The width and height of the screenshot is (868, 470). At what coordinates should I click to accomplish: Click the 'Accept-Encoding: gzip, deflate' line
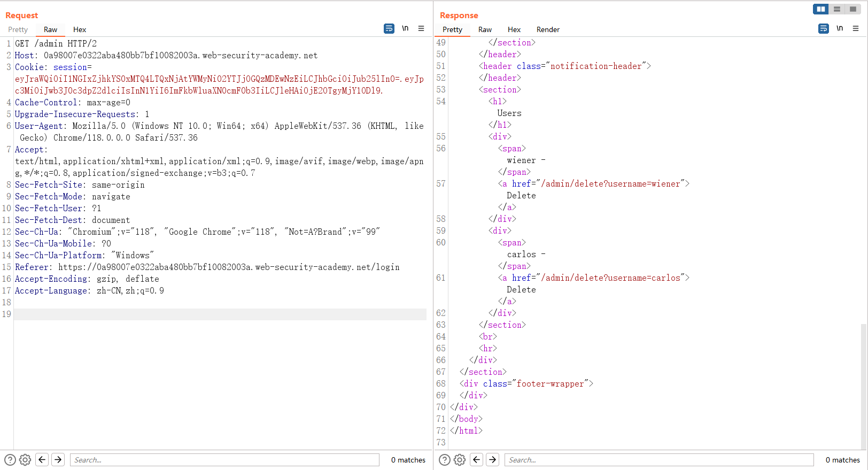[87, 279]
